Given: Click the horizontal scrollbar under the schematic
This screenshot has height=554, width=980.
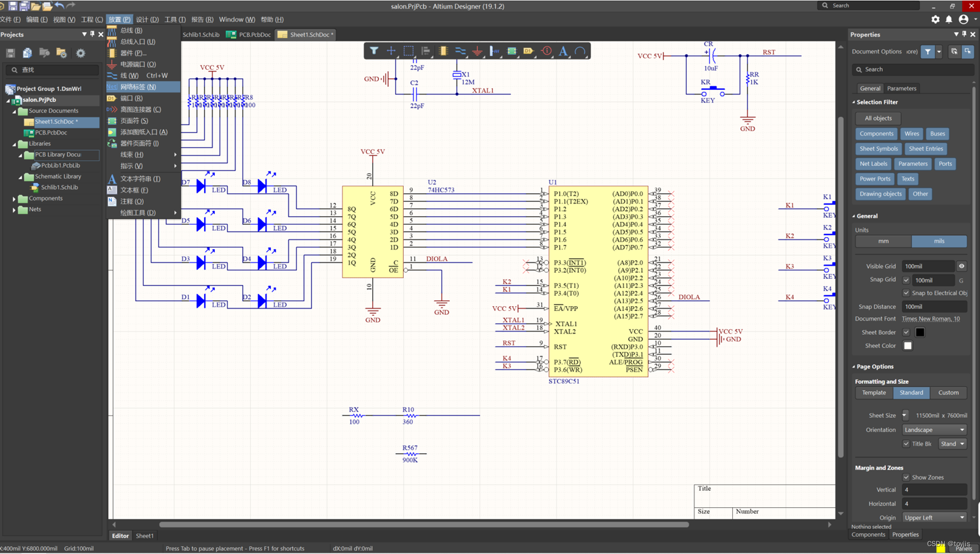Looking at the screenshot, I should click(424, 524).
